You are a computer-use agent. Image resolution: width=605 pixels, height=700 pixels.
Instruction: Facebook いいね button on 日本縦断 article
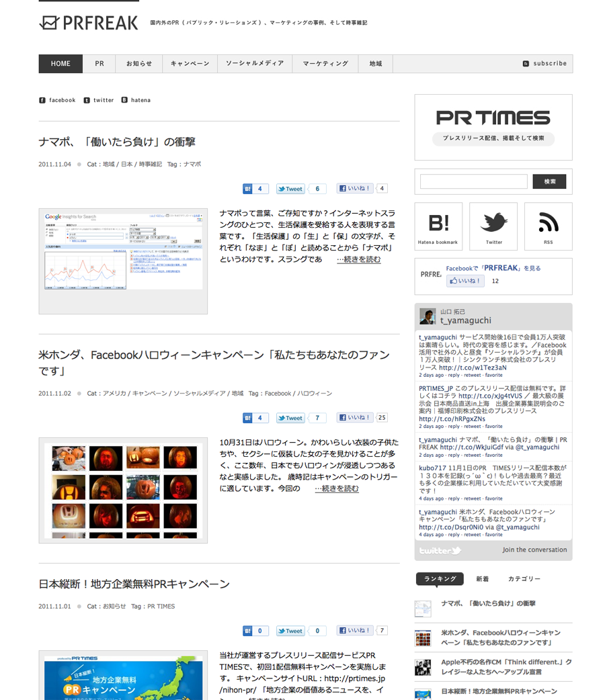point(355,630)
